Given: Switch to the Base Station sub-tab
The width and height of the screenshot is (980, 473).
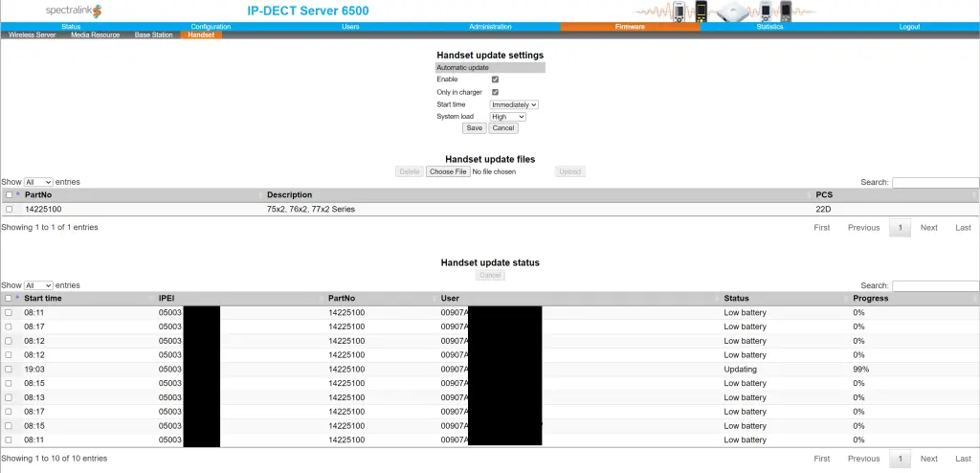Looking at the screenshot, I should (x=154, y=35).
